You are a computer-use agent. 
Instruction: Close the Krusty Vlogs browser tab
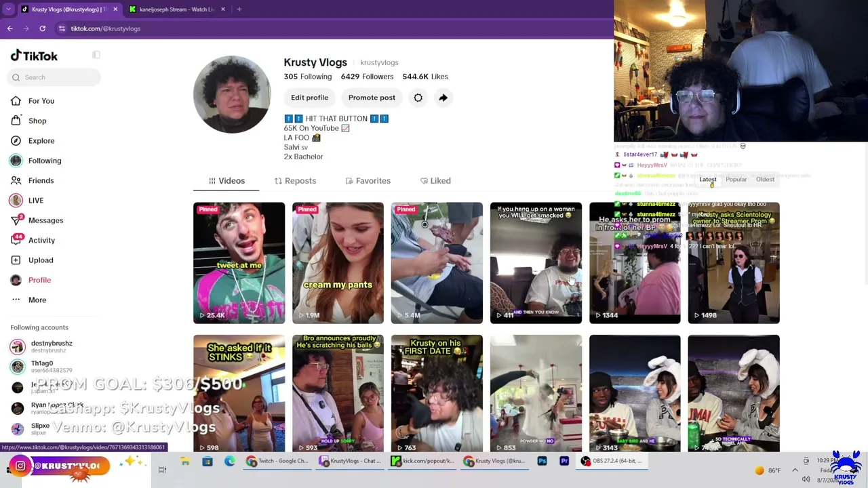(115, 9)
